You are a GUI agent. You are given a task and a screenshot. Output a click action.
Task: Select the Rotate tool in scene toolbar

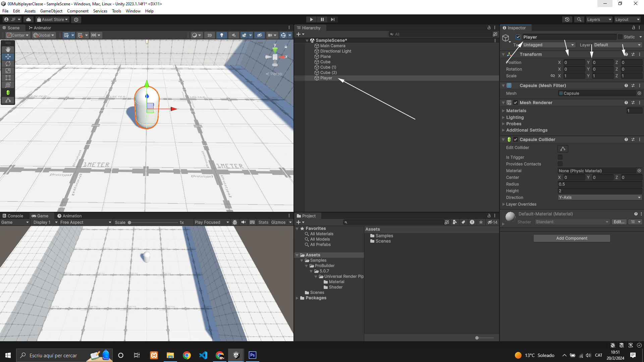tap(8, 64)
